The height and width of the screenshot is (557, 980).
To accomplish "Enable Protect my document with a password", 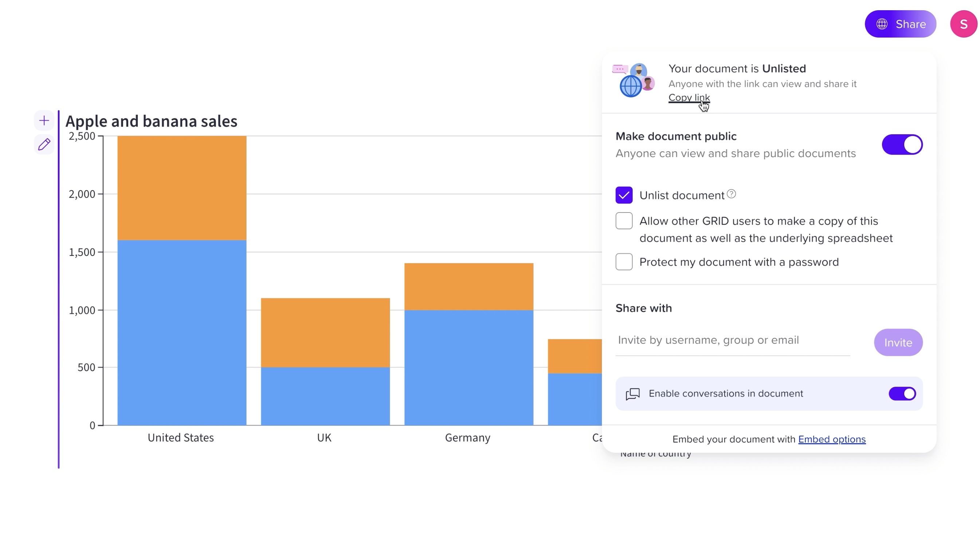I will (624, 262).
